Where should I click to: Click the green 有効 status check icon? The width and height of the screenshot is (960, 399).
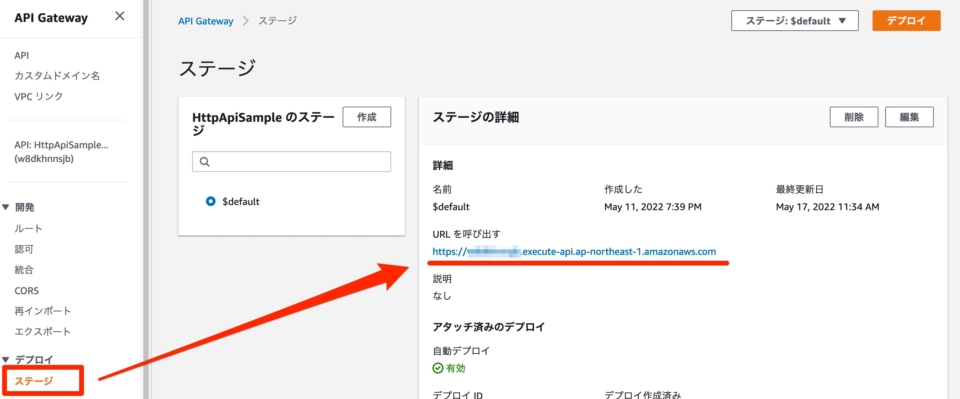click(437, 368)
